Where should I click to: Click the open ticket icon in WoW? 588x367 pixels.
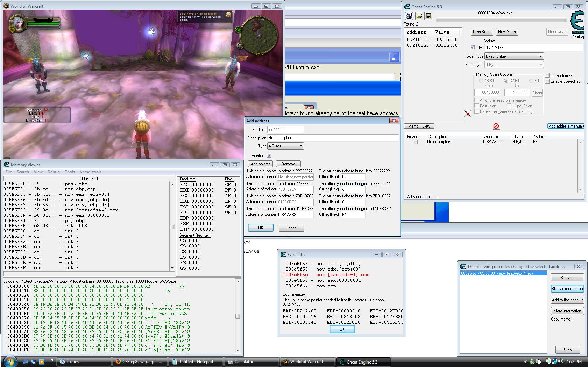pyautogui.click(x=228, y=14)
